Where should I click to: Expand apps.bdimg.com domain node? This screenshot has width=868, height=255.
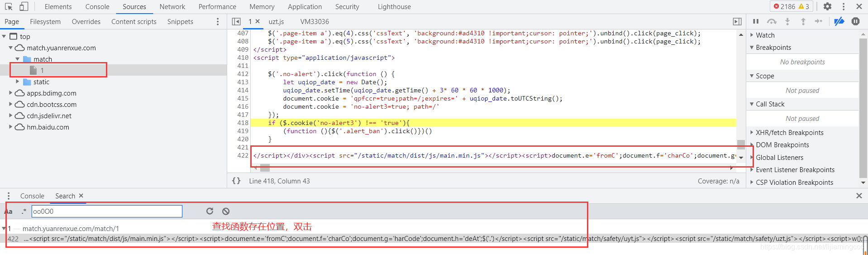[10, 93]
